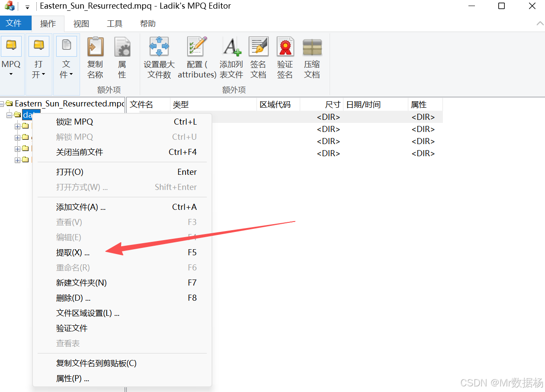Sort by the 尺寸 column header

(x=321, y=105)
